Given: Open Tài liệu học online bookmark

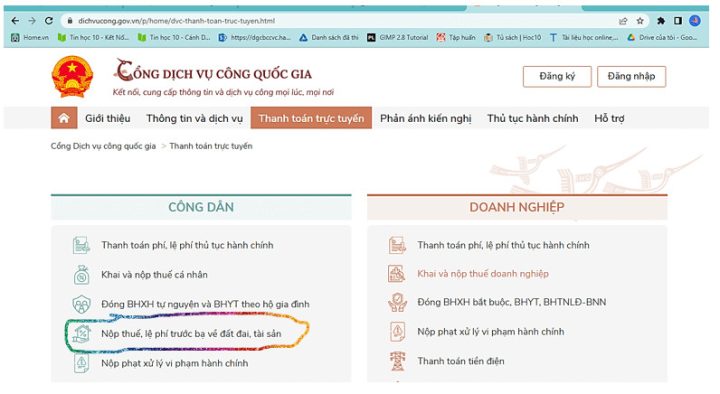Looking at the screenshot, I should (x=584, y=38).
